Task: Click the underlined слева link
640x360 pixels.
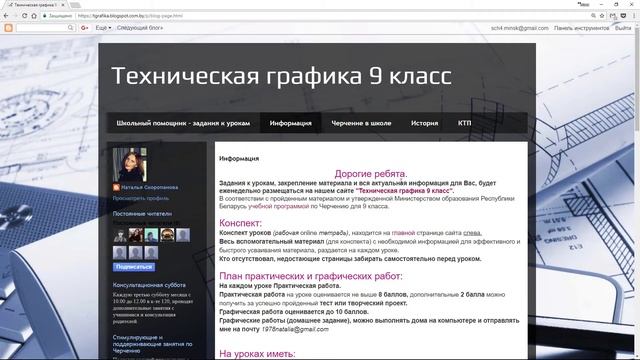Action: [472, 233]
